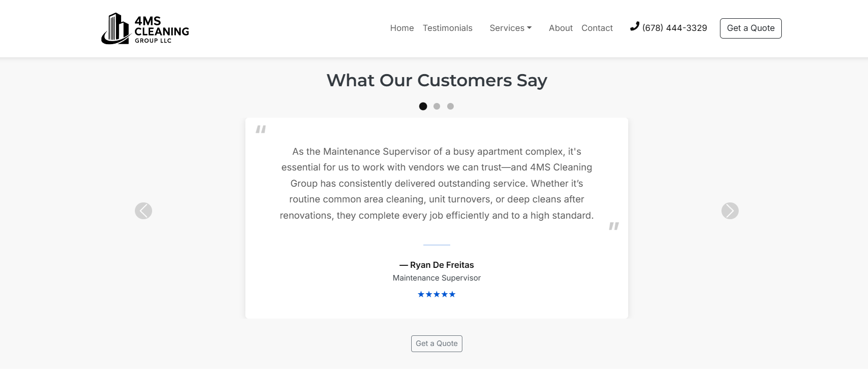Select the third carousel dot
This screenshot has height=381, width=868.
450,106
